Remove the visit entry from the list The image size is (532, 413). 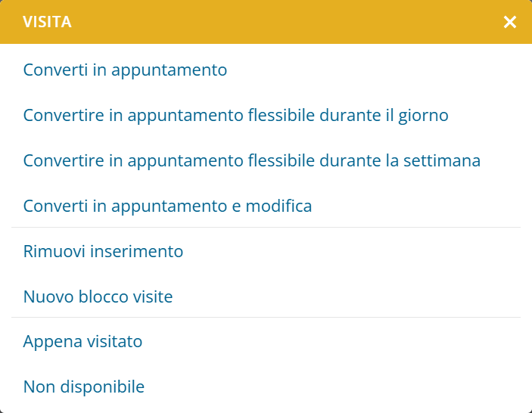pos(103,251)
